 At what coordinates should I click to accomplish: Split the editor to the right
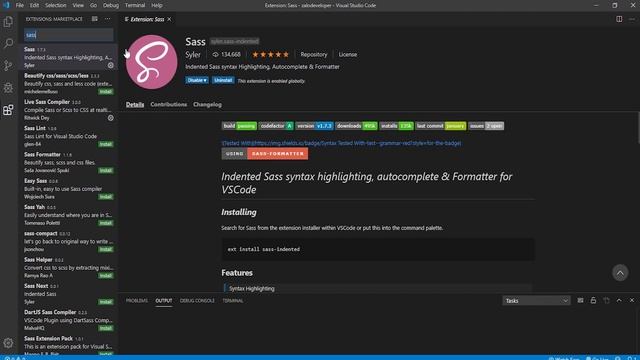pos(619,19)
